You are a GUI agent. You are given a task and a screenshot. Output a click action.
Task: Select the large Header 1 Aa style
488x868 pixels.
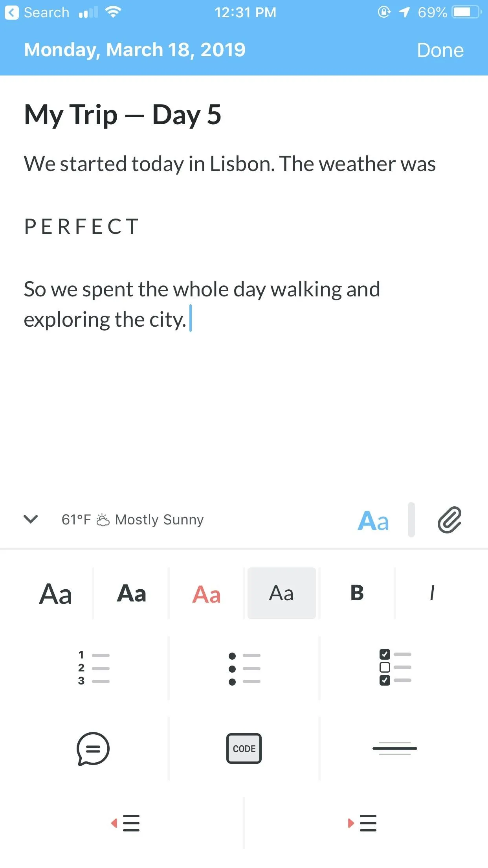click(55, 594)
